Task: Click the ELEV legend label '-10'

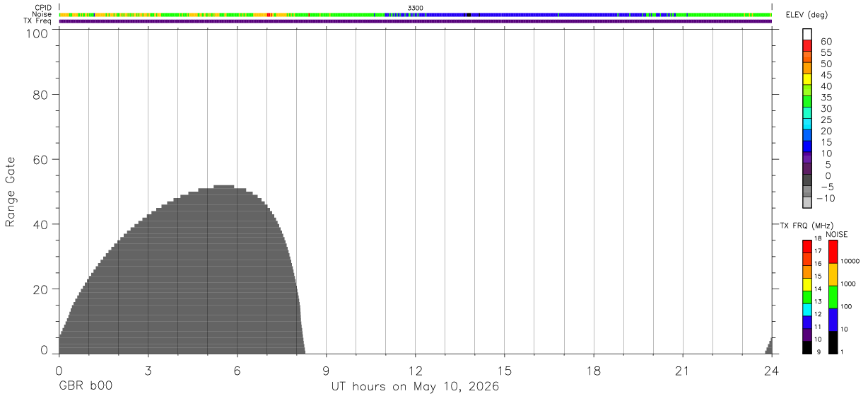Action: [825, 198]
